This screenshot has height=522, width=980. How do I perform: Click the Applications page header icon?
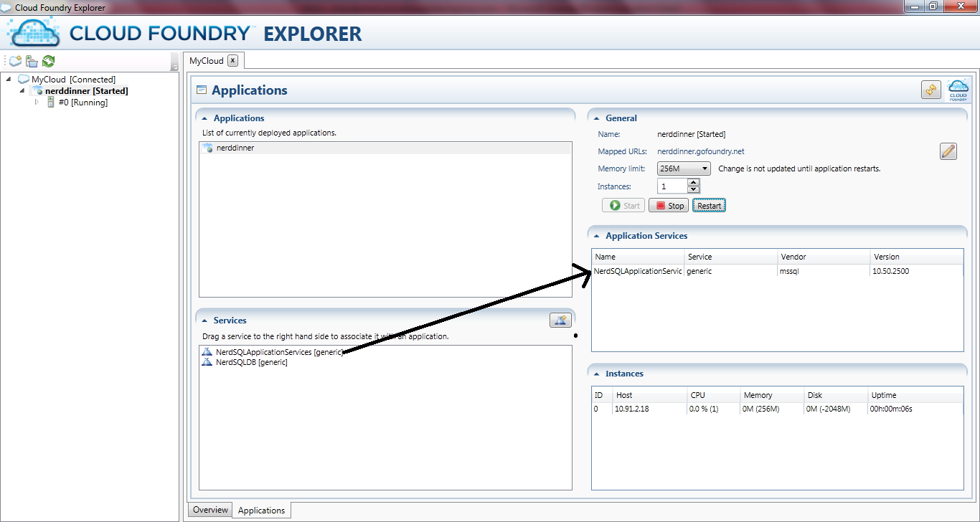[202, 90]
